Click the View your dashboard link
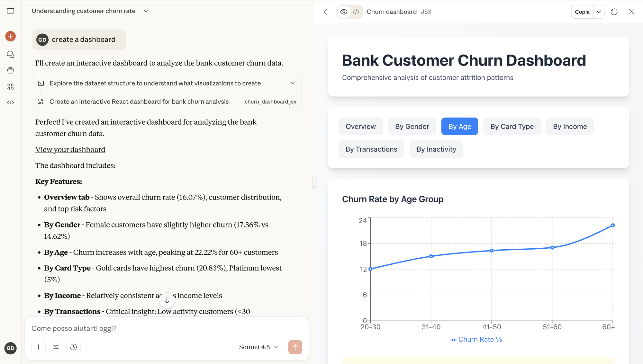Viewport: 643px width, 364px height. (70, 150)
